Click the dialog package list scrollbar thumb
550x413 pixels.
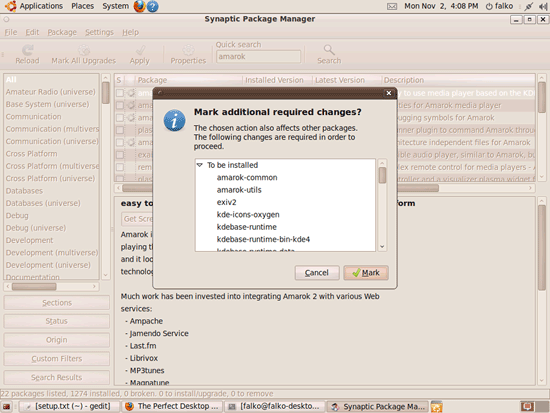pyautogui.click(x=382, y=175)
